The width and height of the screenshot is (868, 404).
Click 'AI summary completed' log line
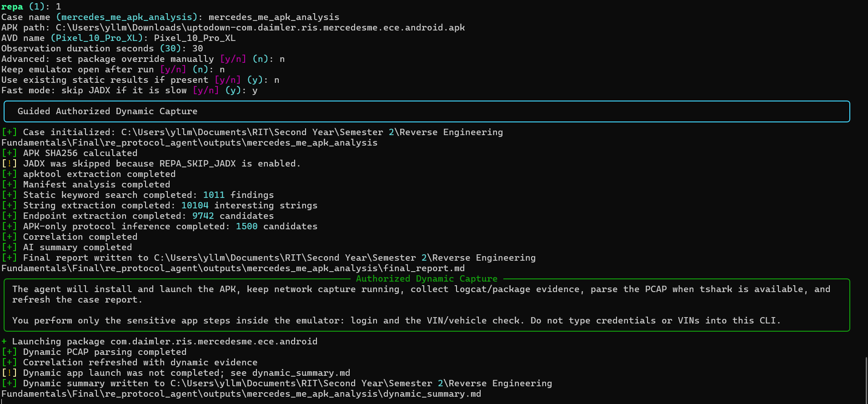coord(67,247)
